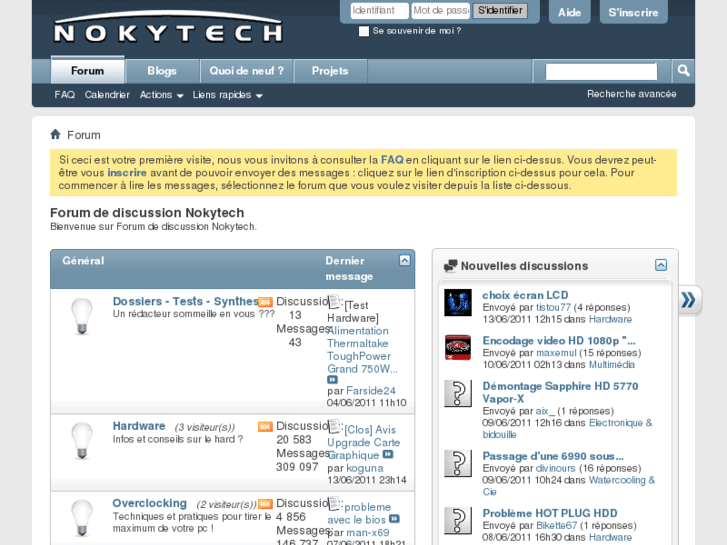The width and height of the screenshot is (727, 545).
Task: Open Projets tab
Action: pyautogui.click(x=330, y=71)
